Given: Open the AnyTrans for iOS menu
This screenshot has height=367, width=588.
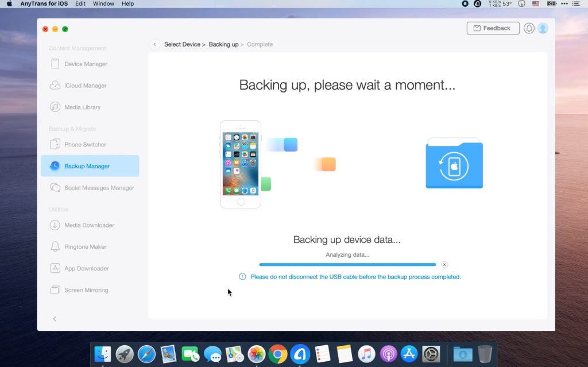Looking at the screenshot, I should tap(44, 4).
